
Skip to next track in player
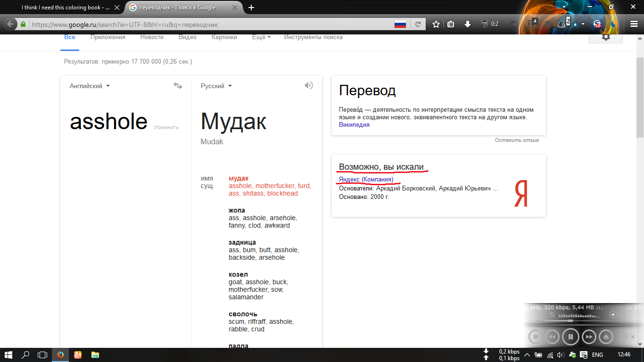coord(588,337)
